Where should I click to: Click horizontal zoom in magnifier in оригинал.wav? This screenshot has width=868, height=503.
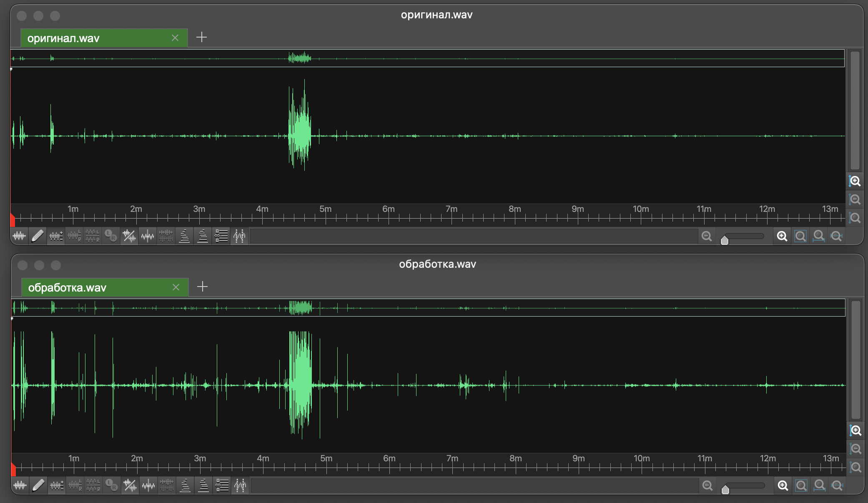click(x=782, y=236)
